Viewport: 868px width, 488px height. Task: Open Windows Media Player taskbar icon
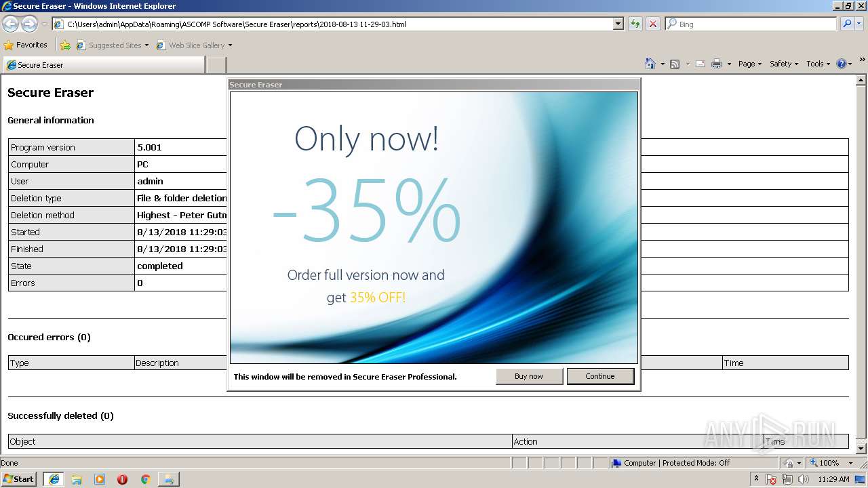click(100, 479)
